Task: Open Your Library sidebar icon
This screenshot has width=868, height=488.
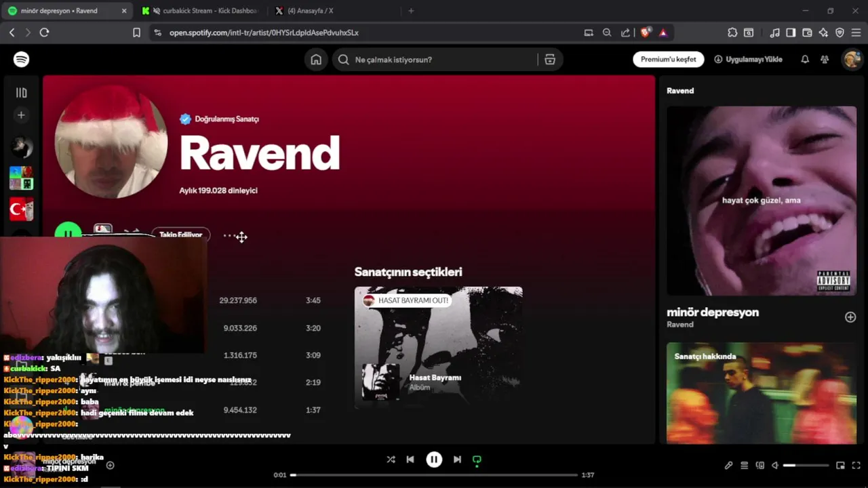Action: 21,93
